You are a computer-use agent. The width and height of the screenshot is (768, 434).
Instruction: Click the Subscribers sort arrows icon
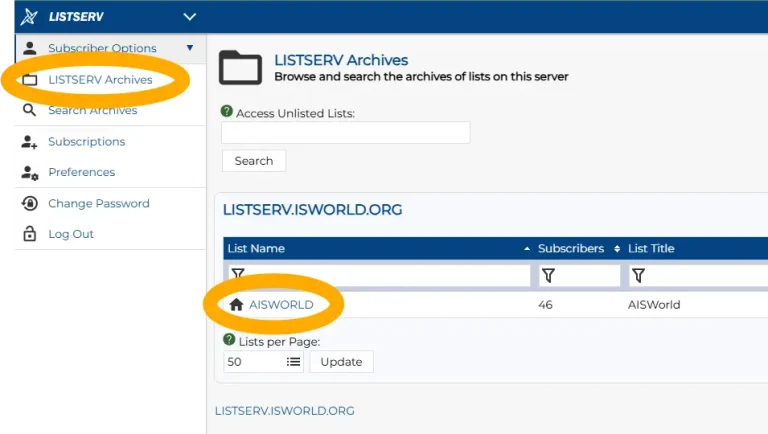coord(617,249)
